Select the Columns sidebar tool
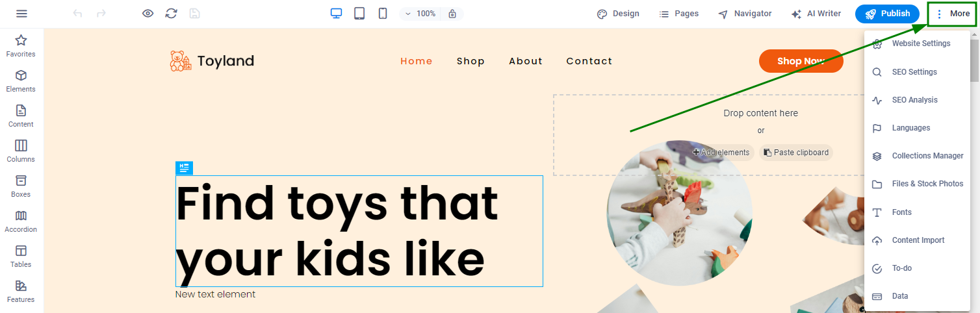This screenshot has height=313, width=980. tap(21, 151)
